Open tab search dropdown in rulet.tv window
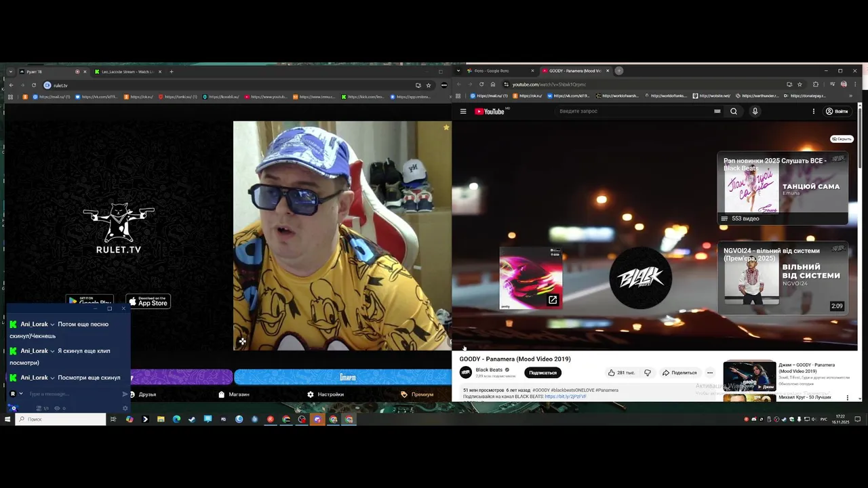 point(10,71)
